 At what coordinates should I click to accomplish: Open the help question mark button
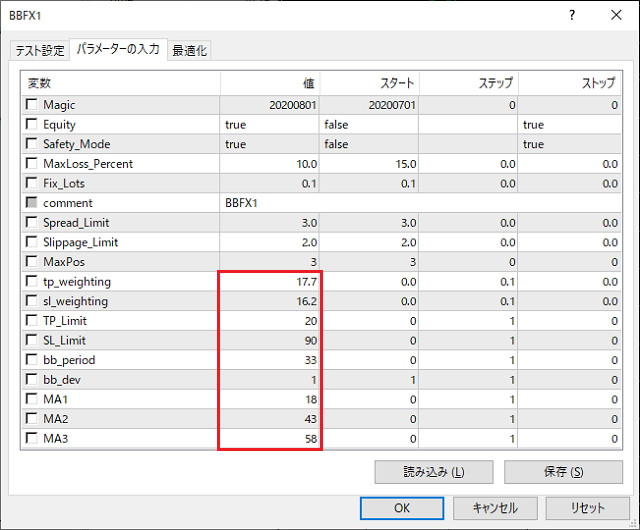click(x=572, y=15)
